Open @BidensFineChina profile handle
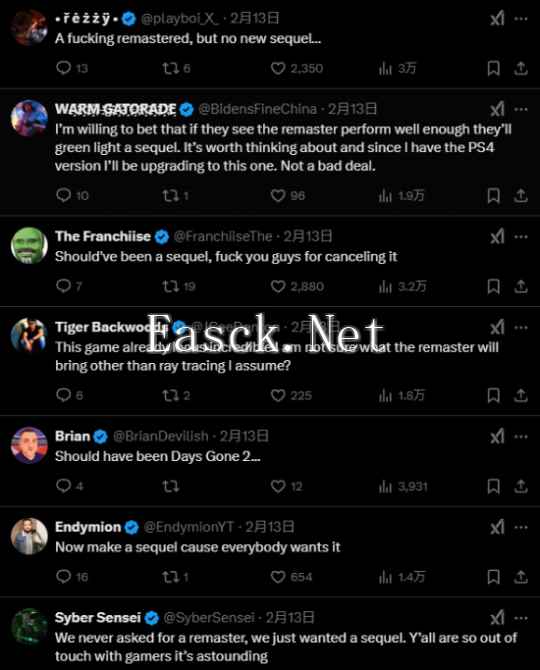540x670 pixels. point(258,109)
